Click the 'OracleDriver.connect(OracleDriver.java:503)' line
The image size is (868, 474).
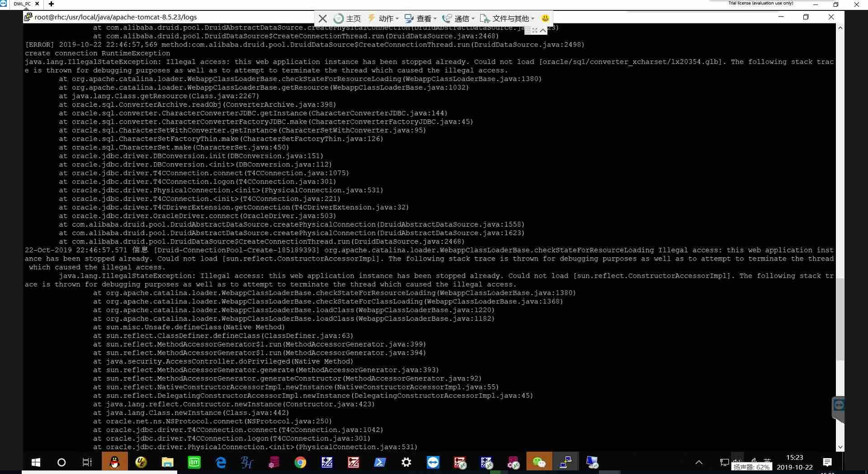pos(197,216)
